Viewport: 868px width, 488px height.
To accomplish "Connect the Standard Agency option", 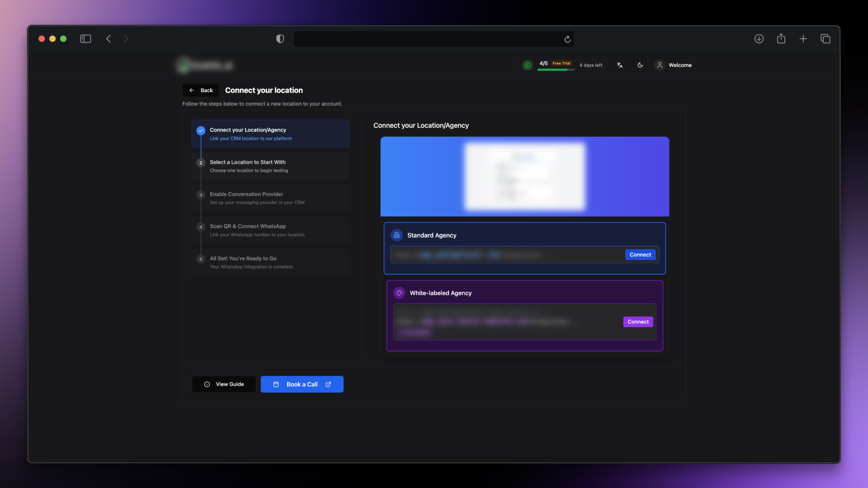I will pos(640,255).
